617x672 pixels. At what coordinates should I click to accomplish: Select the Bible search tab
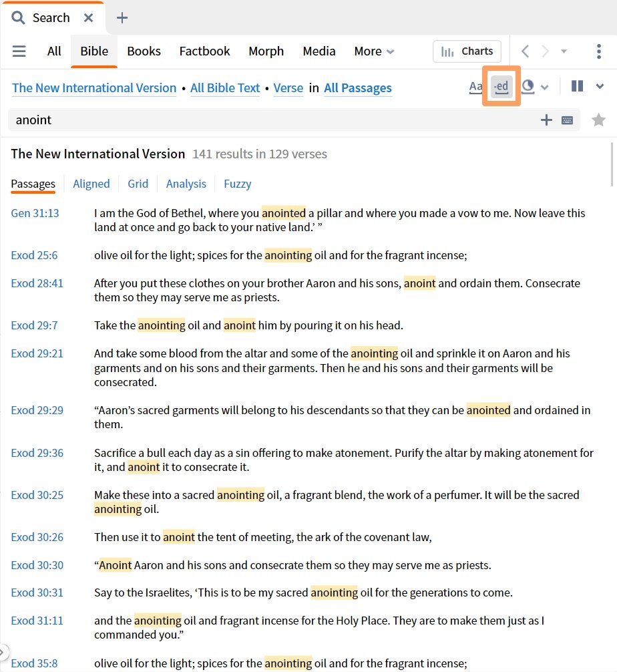(x=94, y=51)
